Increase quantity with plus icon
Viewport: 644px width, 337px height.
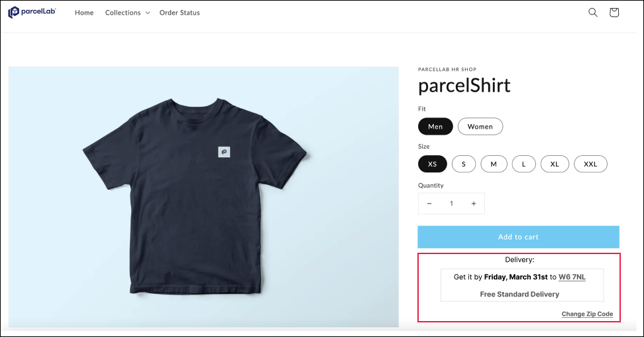(474, 204)
